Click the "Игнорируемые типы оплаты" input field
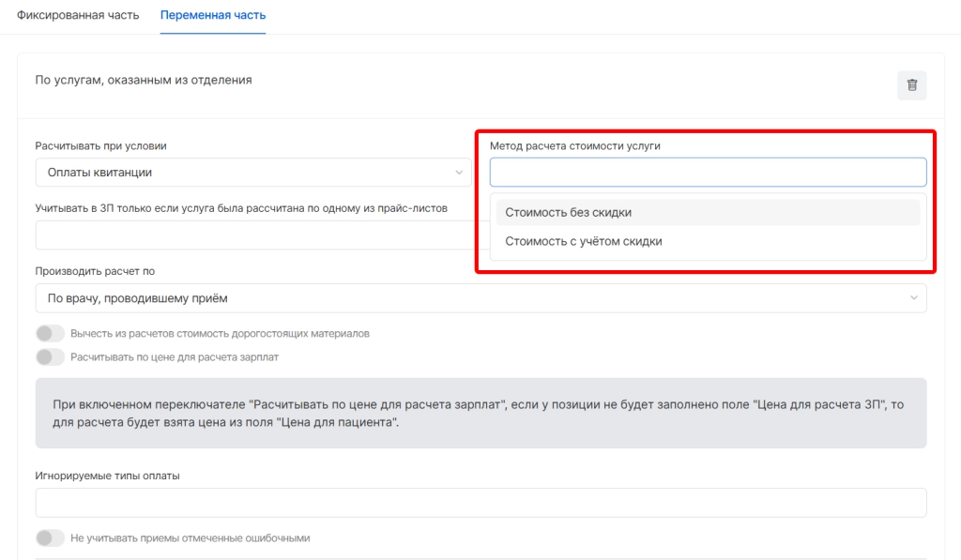Image resolution: width=961 pixels, height=560 pixels. click(480, 503)
